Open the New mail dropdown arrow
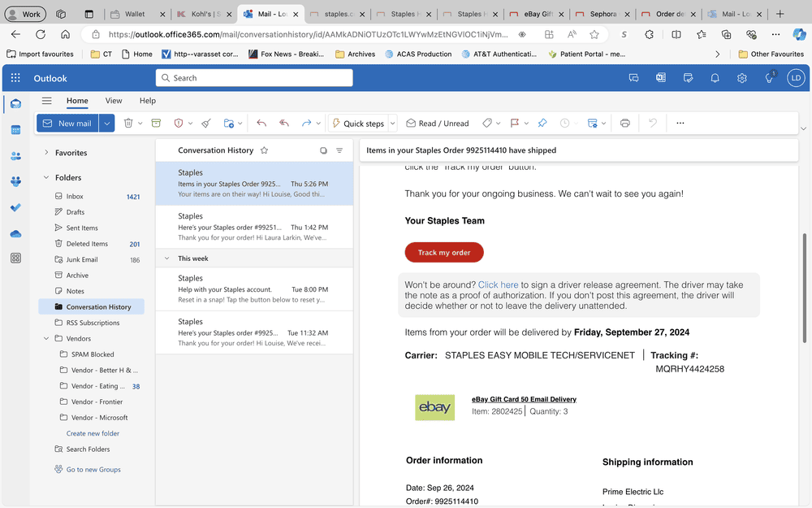 tap(106, 124)
